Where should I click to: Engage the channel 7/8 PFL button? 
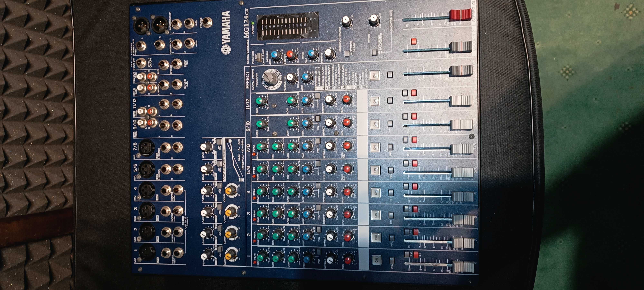pos(390,147)
